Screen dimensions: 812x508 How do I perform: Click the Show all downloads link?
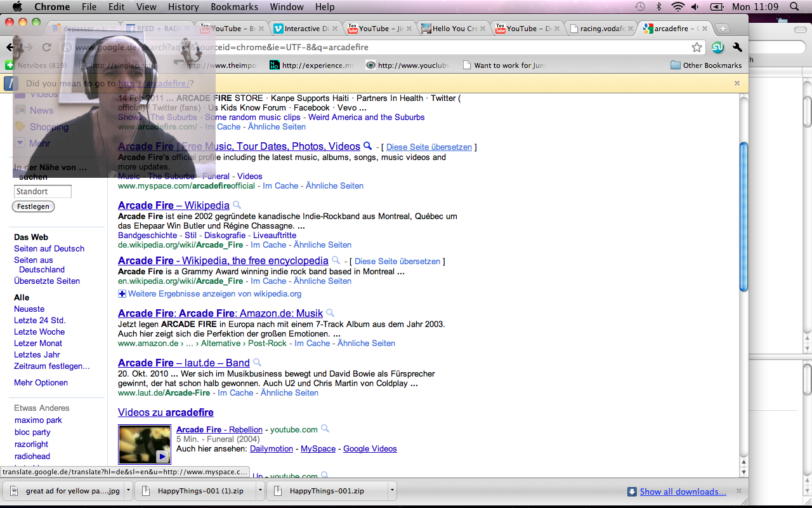[683, 491]
